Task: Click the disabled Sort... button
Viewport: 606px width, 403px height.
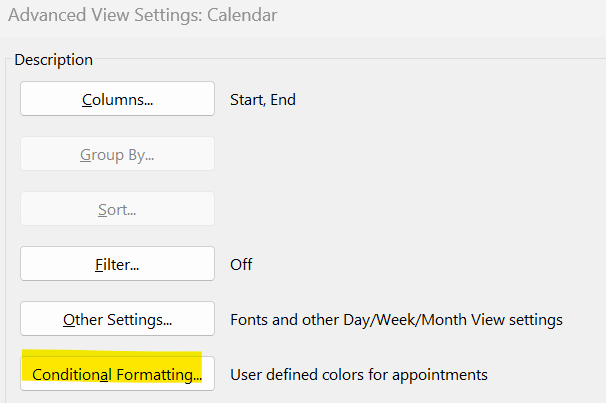Action: point(117,209)
